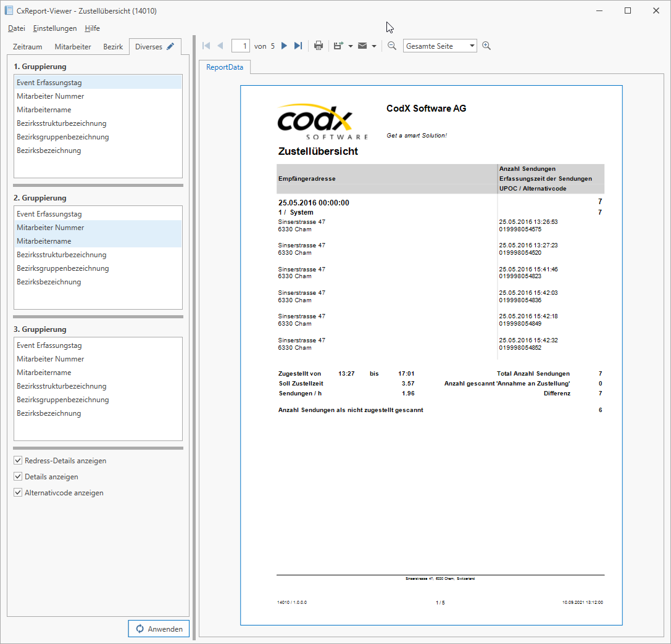Click the timestamp 25.05.2016 13:27:23
Viewport: 671px width, 644px height.
(x=528, y=246)
